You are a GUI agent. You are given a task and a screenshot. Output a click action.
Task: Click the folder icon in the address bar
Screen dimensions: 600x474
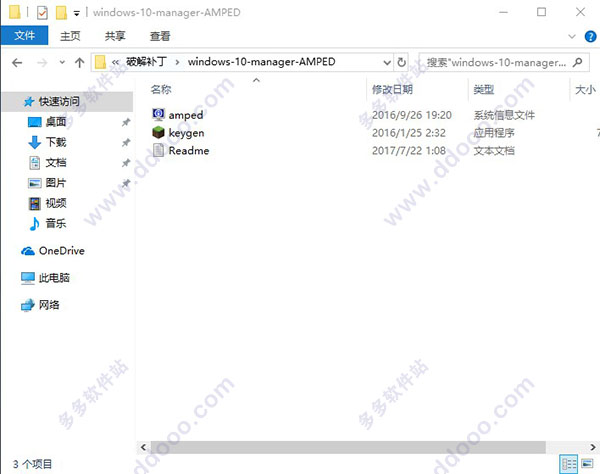coord(100,62)
